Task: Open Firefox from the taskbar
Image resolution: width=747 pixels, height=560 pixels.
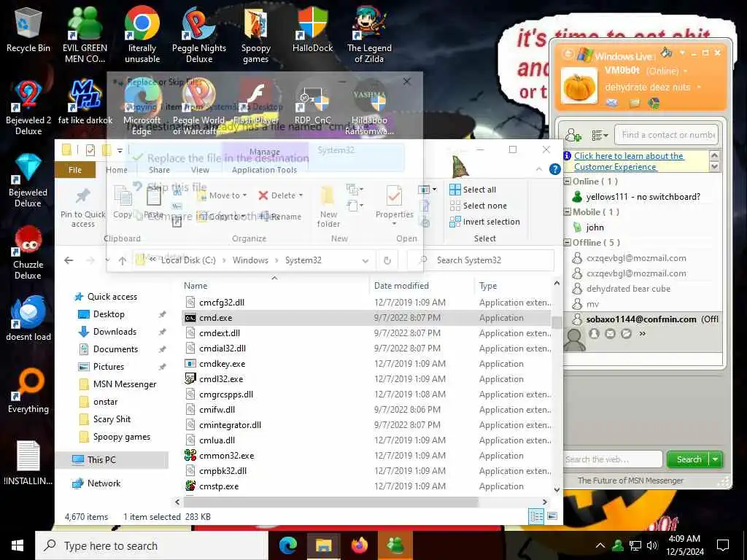Action: click(359, 545)
